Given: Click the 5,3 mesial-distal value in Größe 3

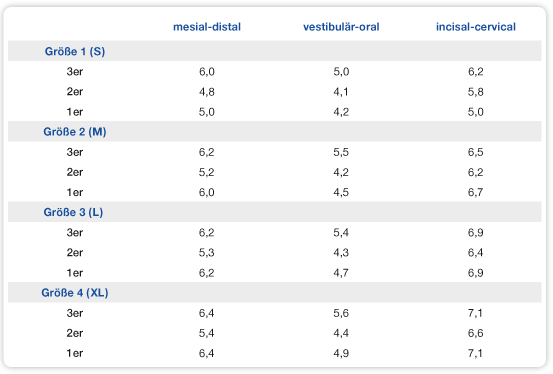Looking at the screenshot, I should click(x=207, y=253).
